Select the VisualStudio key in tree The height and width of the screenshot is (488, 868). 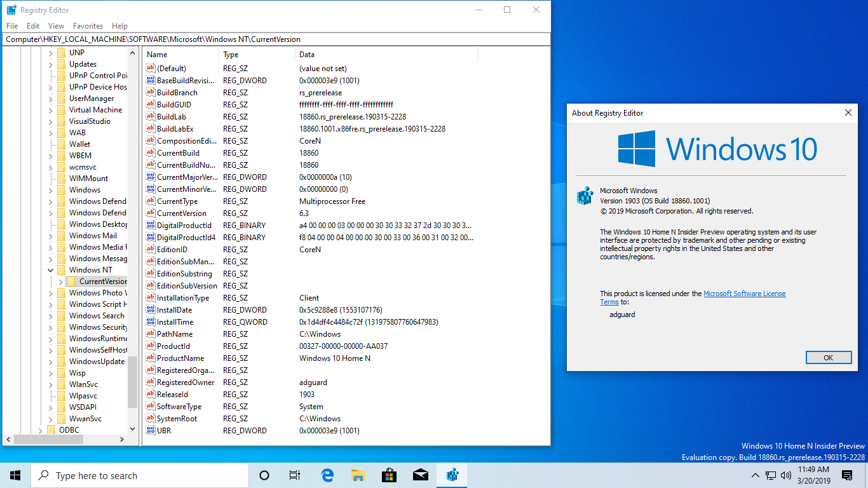point(90,121)
